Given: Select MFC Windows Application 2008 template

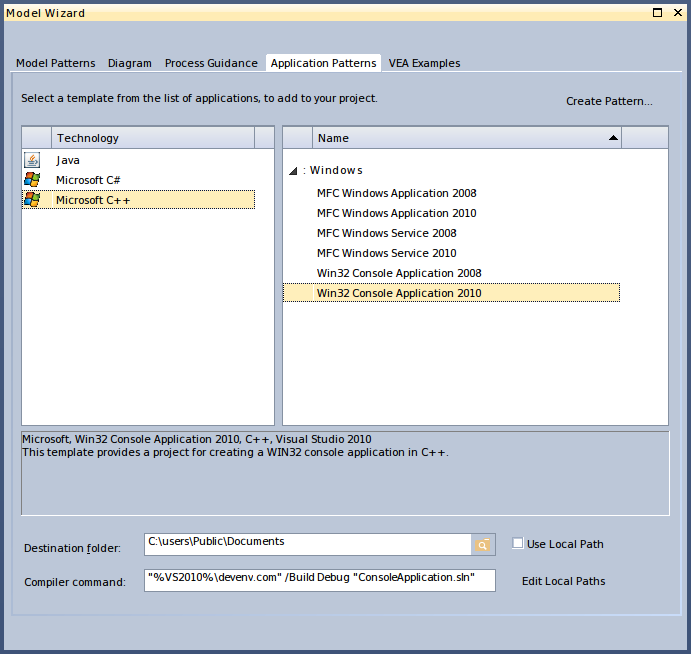Looking at the screenshot, I should (396, 193).
